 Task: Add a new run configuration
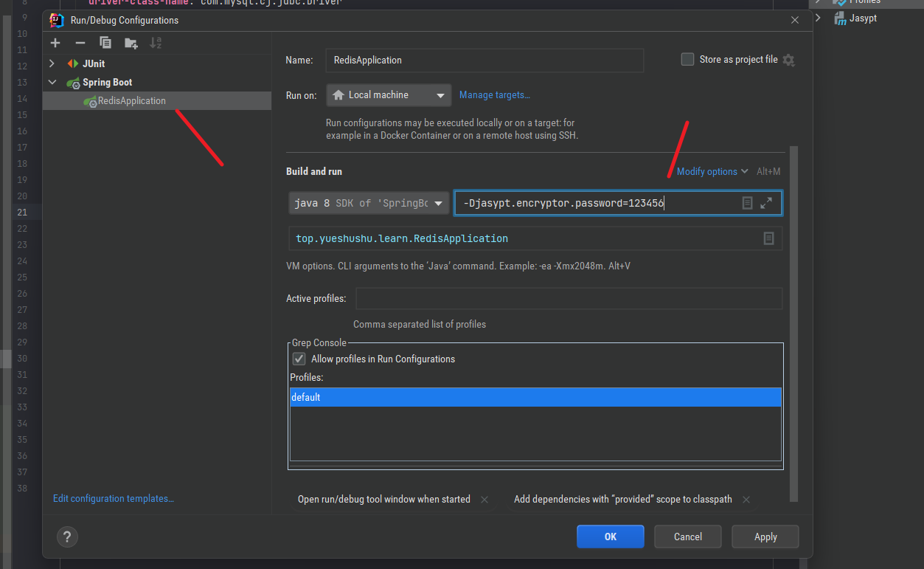click(55, 43)
